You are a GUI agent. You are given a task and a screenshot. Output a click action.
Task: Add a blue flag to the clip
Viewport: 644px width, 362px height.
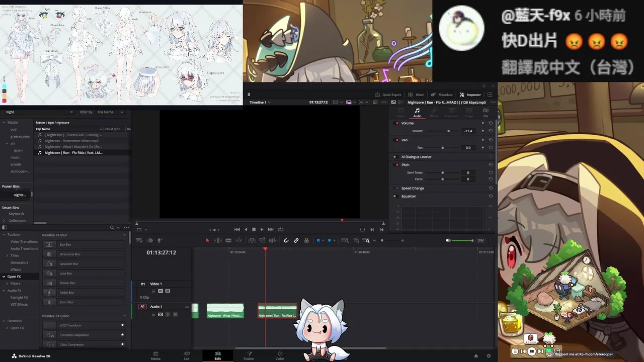tap(318, 240)
